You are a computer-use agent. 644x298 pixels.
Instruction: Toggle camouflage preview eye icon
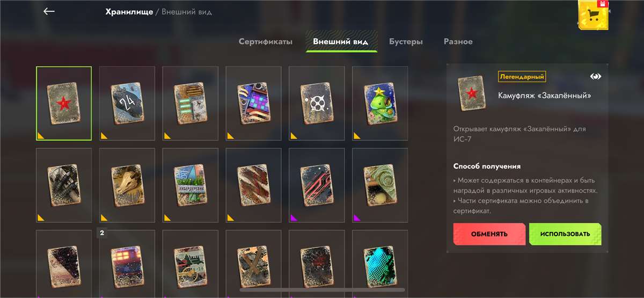pos(596,77)
